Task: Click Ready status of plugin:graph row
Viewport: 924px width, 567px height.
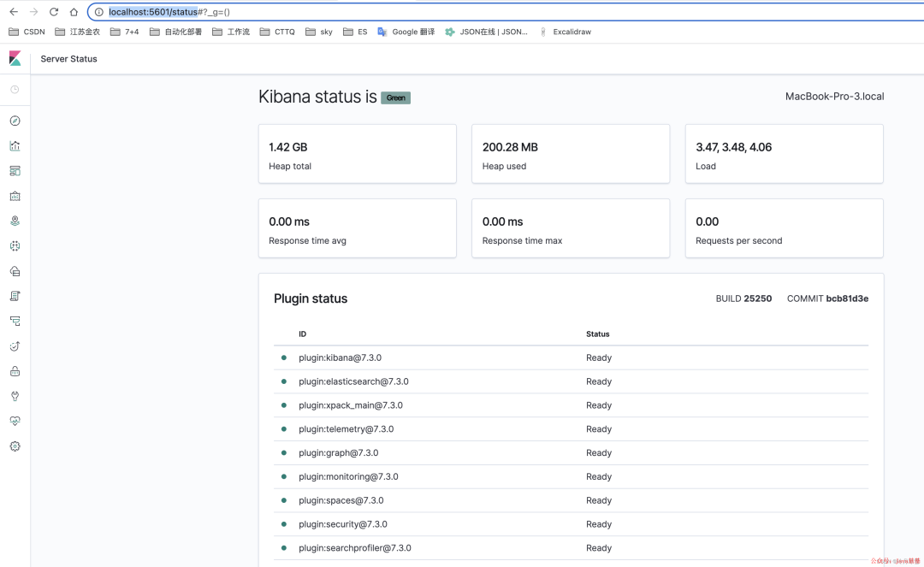Action: coord(599,452)
